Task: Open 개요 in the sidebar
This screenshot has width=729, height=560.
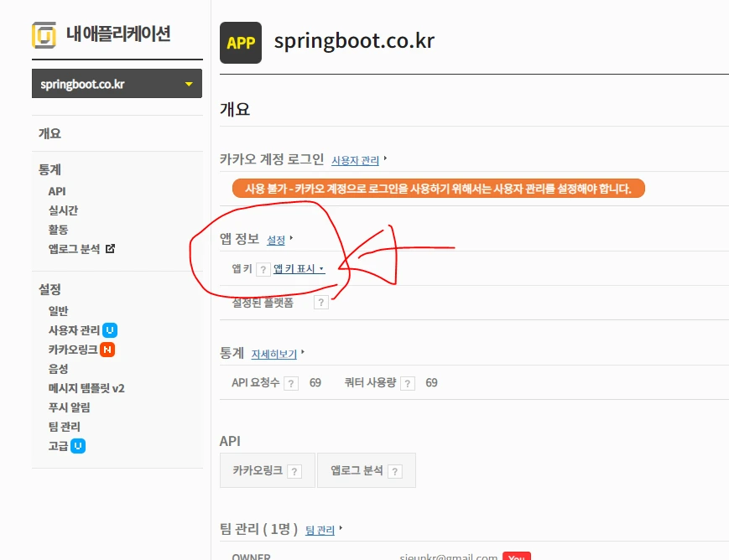Action: pos(49,134)
